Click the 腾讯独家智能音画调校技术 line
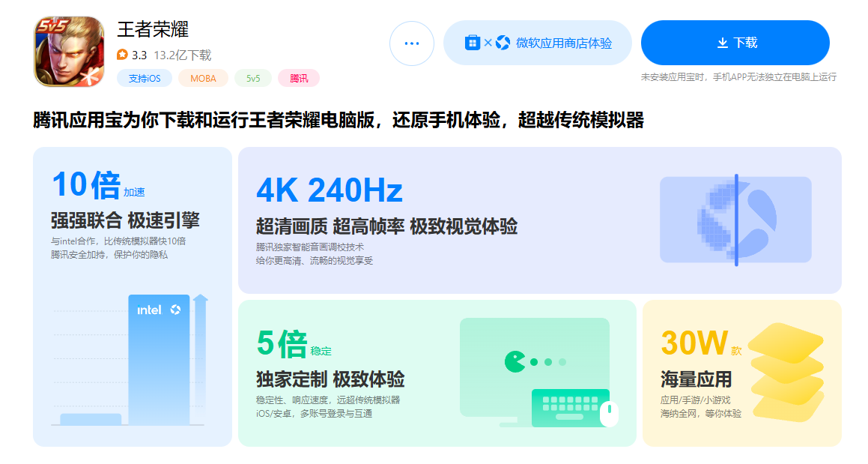 [310, 247]
